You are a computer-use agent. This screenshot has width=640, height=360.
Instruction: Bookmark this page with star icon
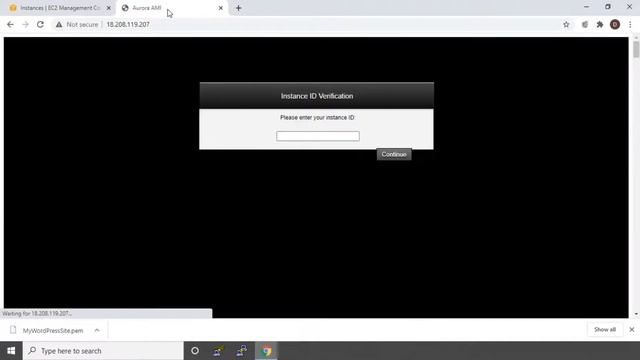coord(566,24)
